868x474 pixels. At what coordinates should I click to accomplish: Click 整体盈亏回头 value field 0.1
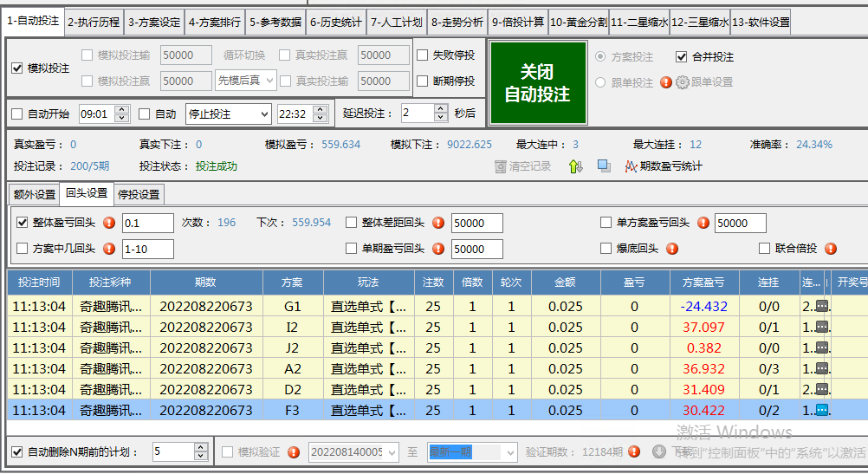click(148, 224)
